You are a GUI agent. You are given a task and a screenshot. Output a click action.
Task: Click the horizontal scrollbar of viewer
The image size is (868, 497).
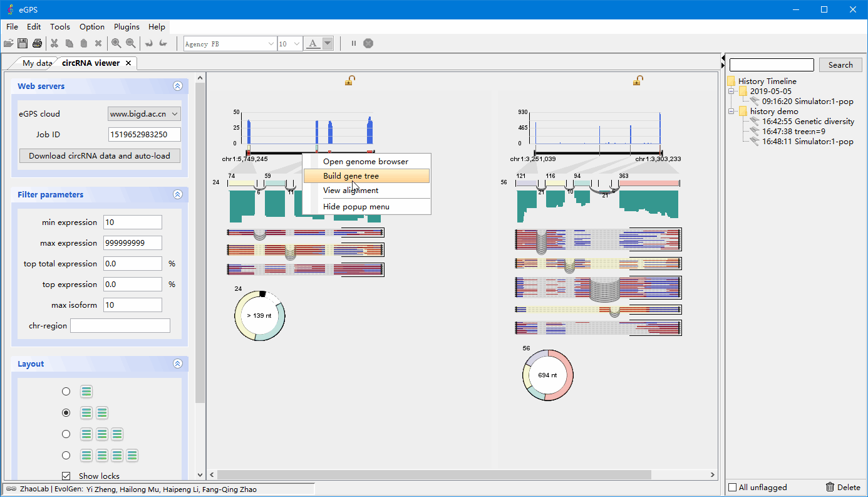(x=435, y=474)
